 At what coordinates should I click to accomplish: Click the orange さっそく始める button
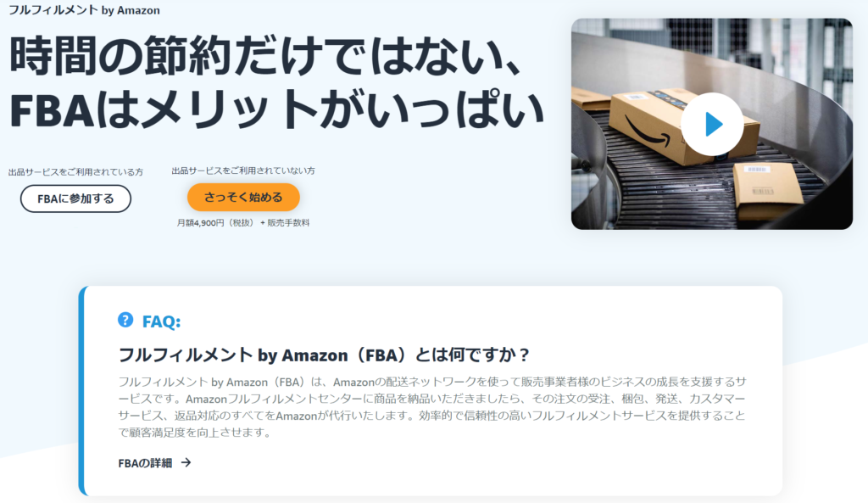click(x=243, y=197)
